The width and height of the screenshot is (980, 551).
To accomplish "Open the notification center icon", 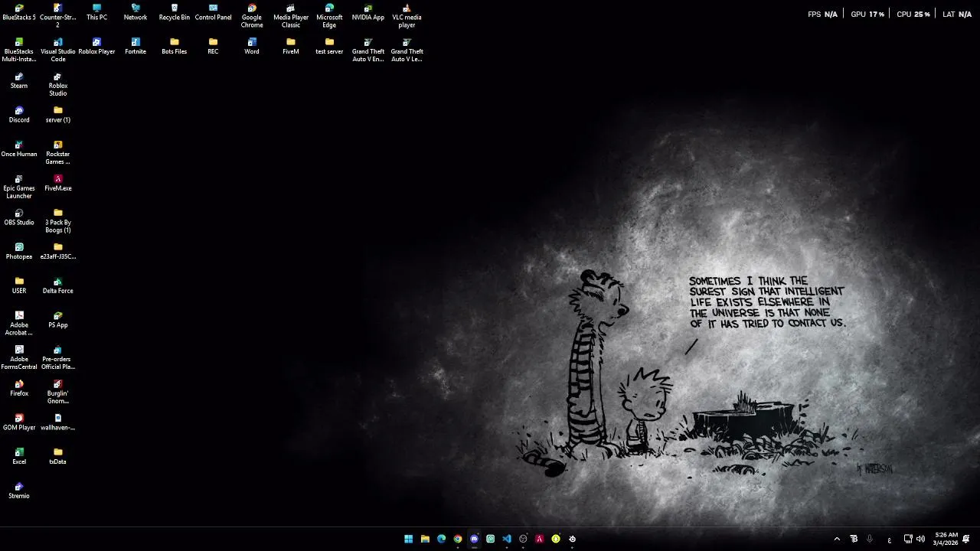I will 967,539.
